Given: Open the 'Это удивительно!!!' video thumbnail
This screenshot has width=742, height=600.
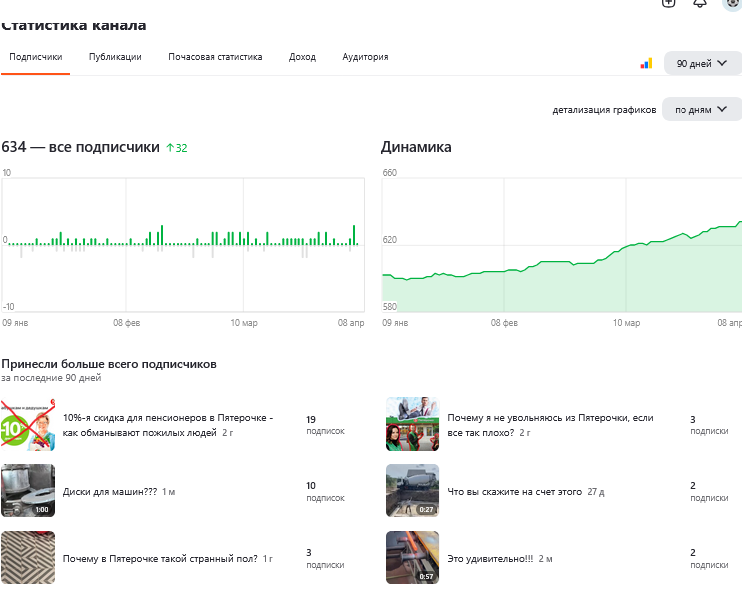Looking at the screenshot, I should pyautogui.click(x=412, y=557).
